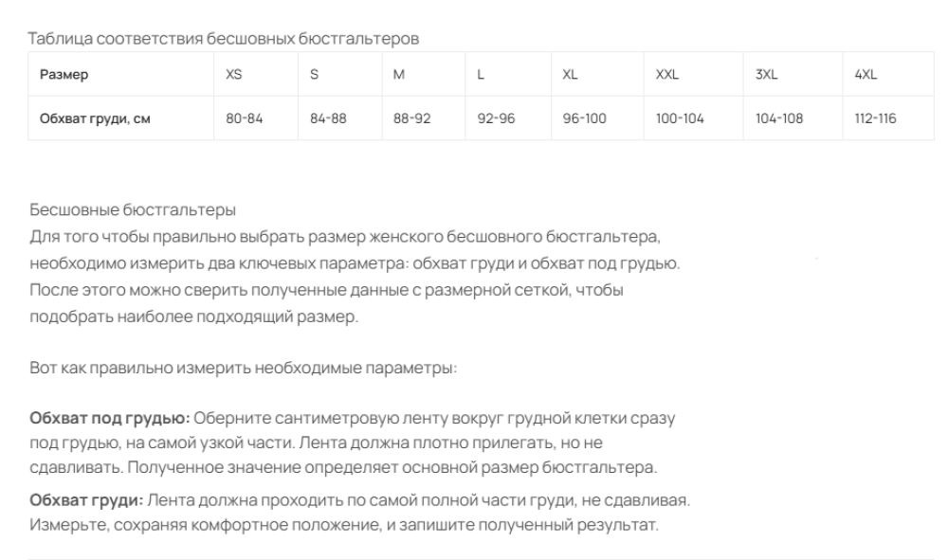Click the M size header cell

(x=423, y=74)
